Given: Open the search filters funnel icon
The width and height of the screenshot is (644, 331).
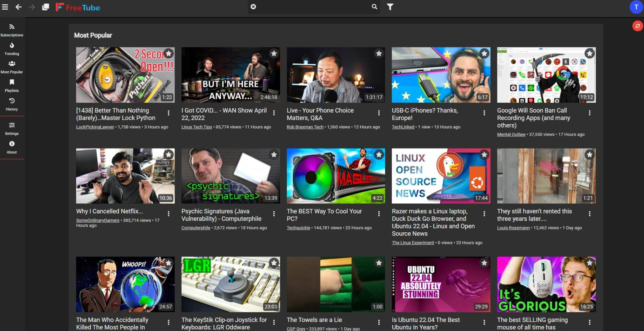Looking at the screenshot, I should pos(390,7).
